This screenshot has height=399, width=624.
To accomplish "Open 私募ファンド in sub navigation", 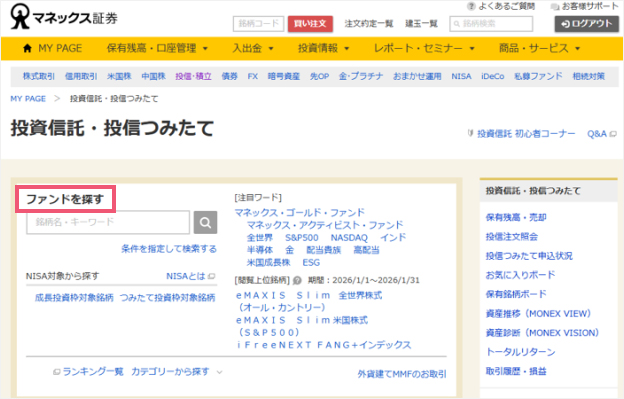I will 538,76.
